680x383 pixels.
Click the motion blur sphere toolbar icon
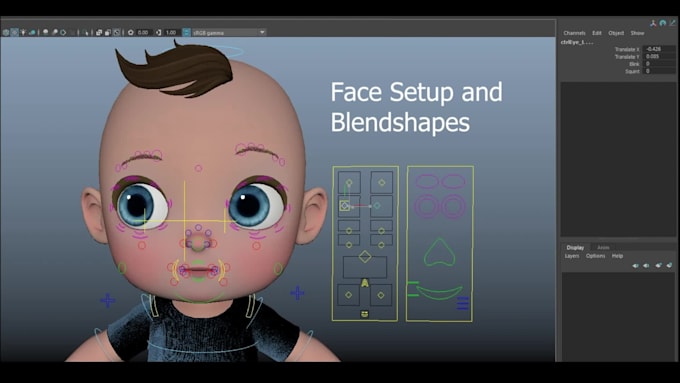tap(55, 33)
